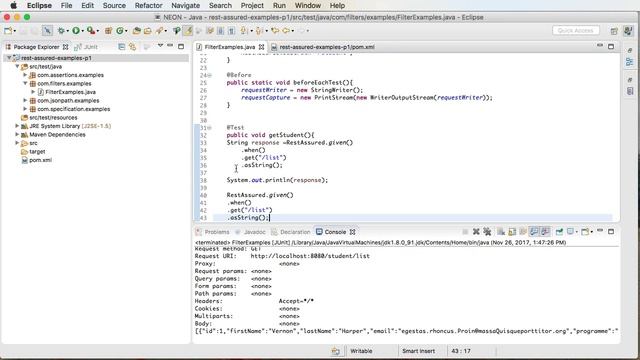Open the Apple menu
The height and width of the screenshot is (360, 640).
pyautogui.click(x=13, y=6)
